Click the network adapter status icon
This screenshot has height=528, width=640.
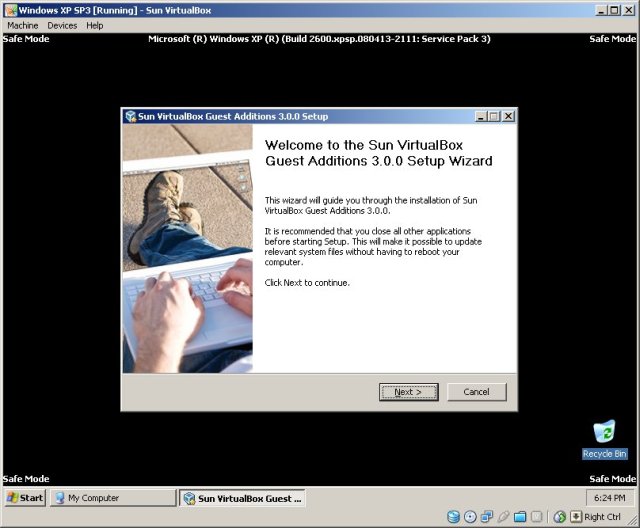coord(487,517)
